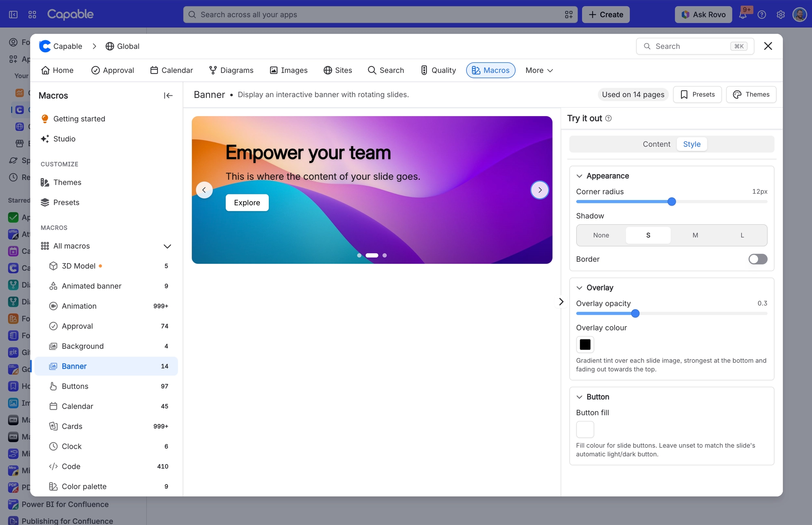The height and width of the screenshot is (525, 812).
Task: Switch to the Style tab
Action: 691,144
